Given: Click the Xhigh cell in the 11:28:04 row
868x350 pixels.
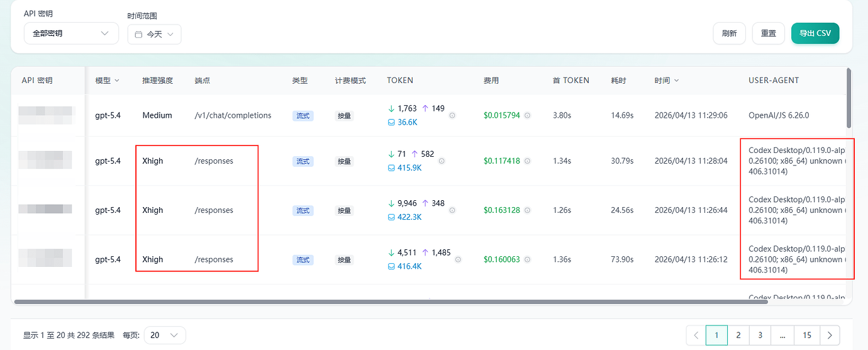Looking at the screenshot, I should (x=153, y=161).
